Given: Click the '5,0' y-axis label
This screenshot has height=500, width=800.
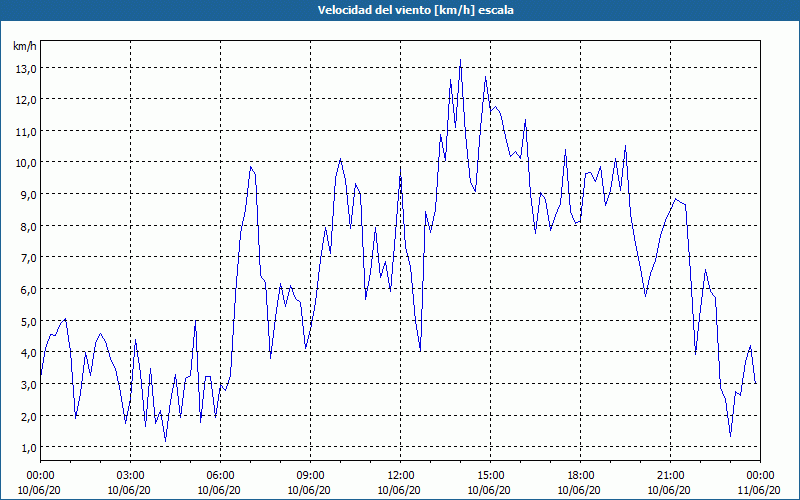Looking at the screenshot, I should click(x=29, y=321).
